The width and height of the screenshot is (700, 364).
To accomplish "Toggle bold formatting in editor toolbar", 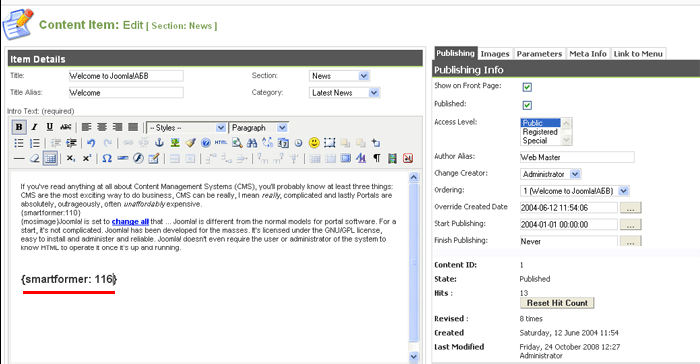I will click(x=19, y=127).
